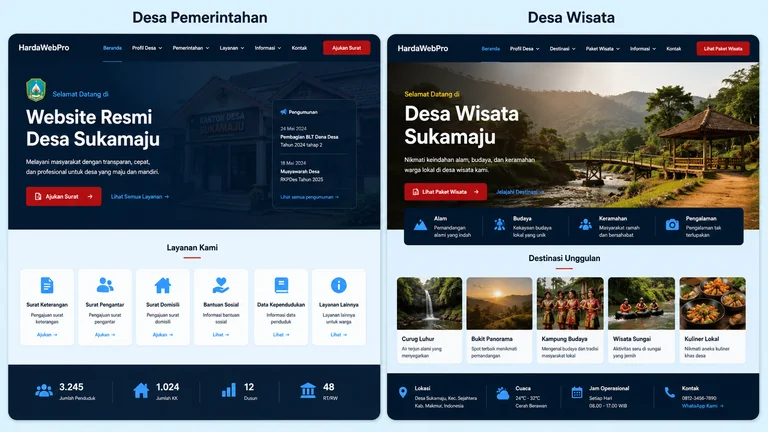The width and height of the screenshot is (768, 432).
Task: Open Kontak in Desa Wisata navbar
Action: click(x=673, y=49)
